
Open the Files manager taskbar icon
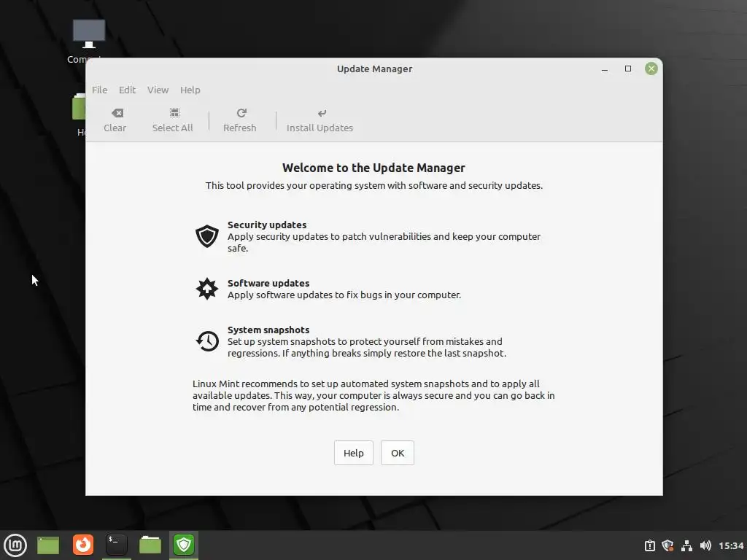tap(150, 545)
